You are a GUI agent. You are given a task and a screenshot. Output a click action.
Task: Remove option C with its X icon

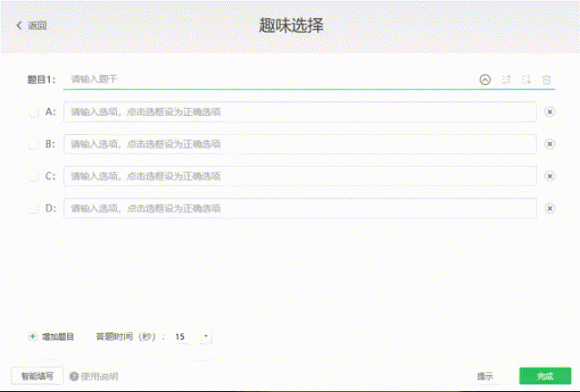coord(550,176)
